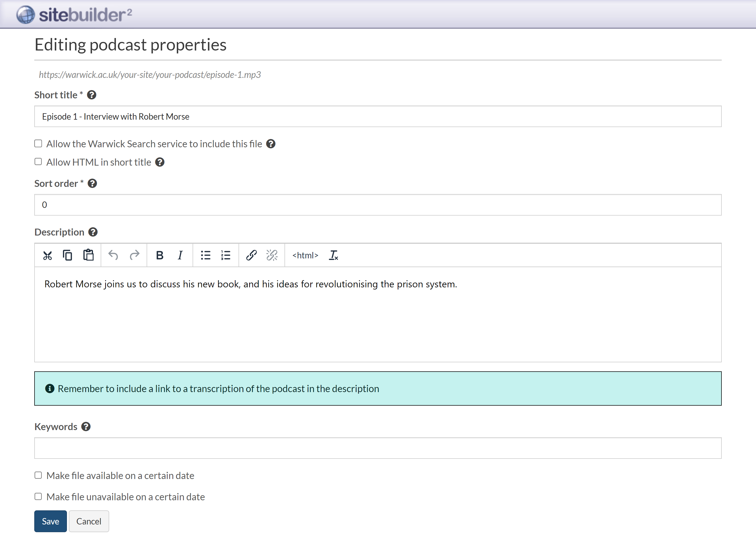Click the Cut scissors icon in editor toolbar
This screenshot has height=542, width=756.
[x=47, y=255]
